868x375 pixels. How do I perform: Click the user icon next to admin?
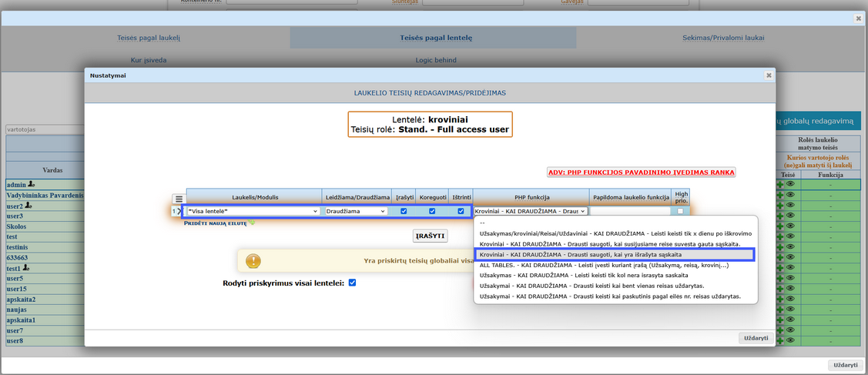pyautogui.click(x=31, y=184)
